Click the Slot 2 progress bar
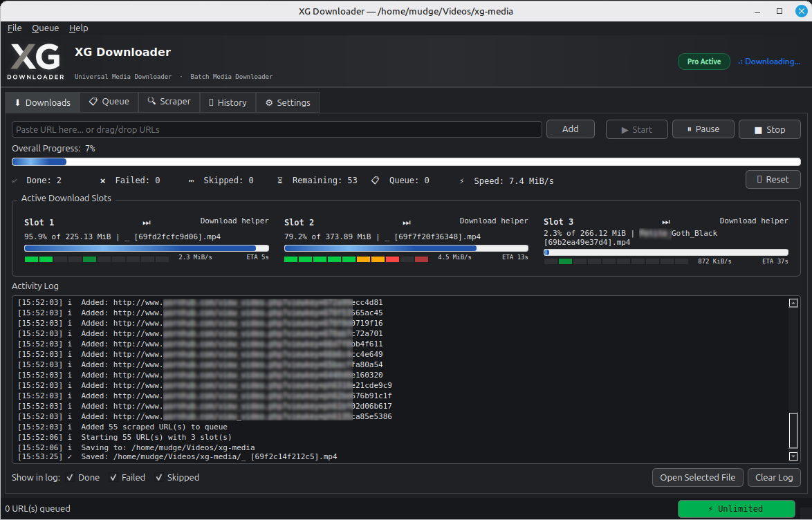The width and height of the screenshot is (812, 520). tap(406, 248)
